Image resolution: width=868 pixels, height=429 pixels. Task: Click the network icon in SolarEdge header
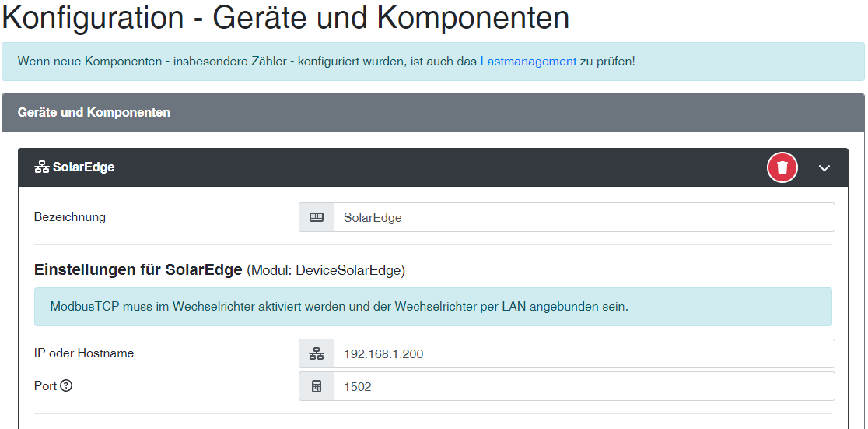click(x=42, y=167)
